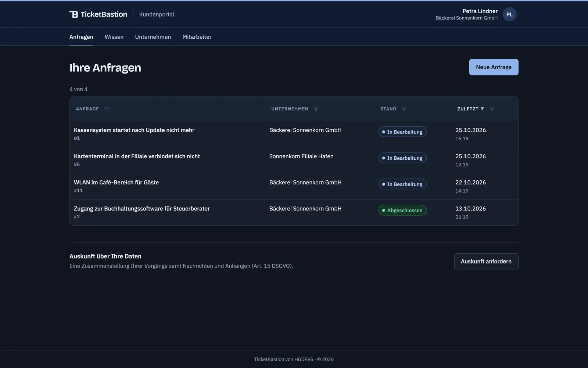Image resolution: width=588 pixels, height=368 pixels.
Task: Click the 16:19 timestamp
Action: [462, 138]
